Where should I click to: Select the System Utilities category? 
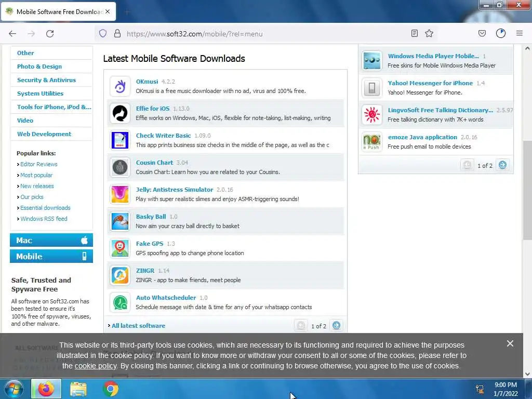click(41, 94)
